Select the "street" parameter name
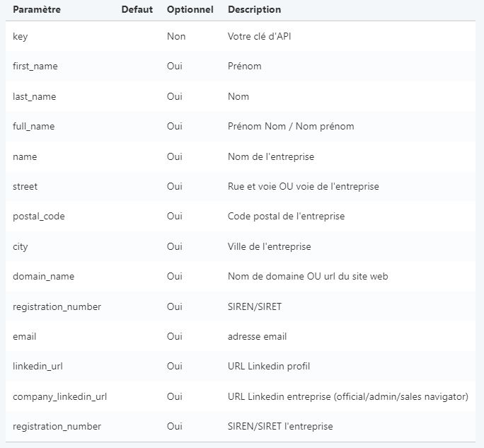484x448 pixels. point(25,187)
